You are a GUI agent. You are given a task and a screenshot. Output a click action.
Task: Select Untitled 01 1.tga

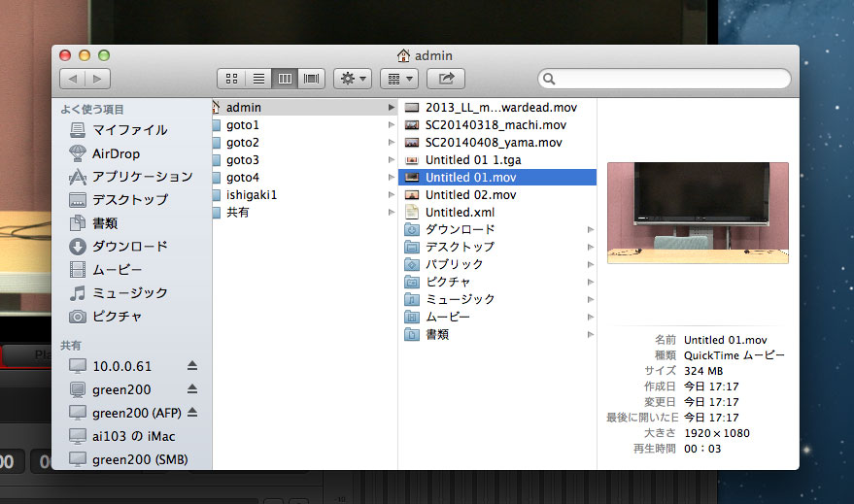click(497, 160)
